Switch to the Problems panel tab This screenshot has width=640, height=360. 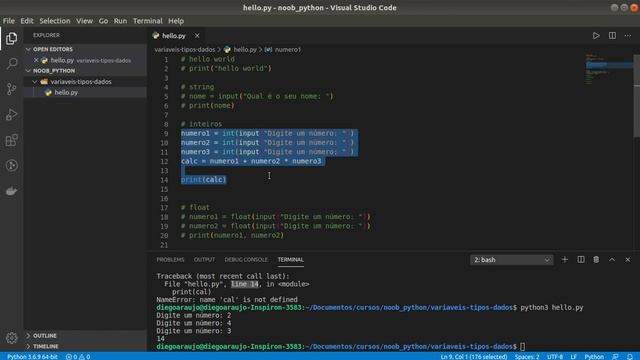click(170, 260)
